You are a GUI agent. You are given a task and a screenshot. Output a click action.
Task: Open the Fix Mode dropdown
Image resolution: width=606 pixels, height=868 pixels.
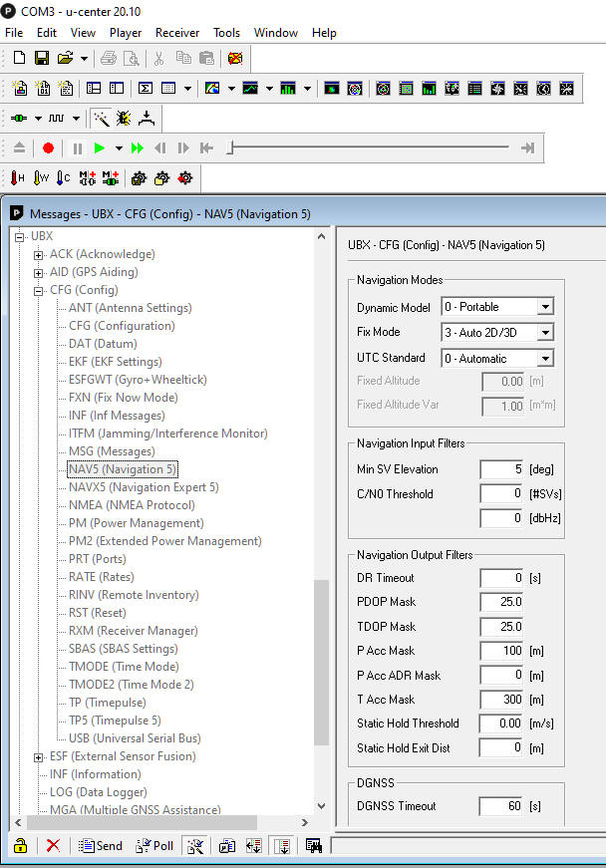[x=545, y=332]
